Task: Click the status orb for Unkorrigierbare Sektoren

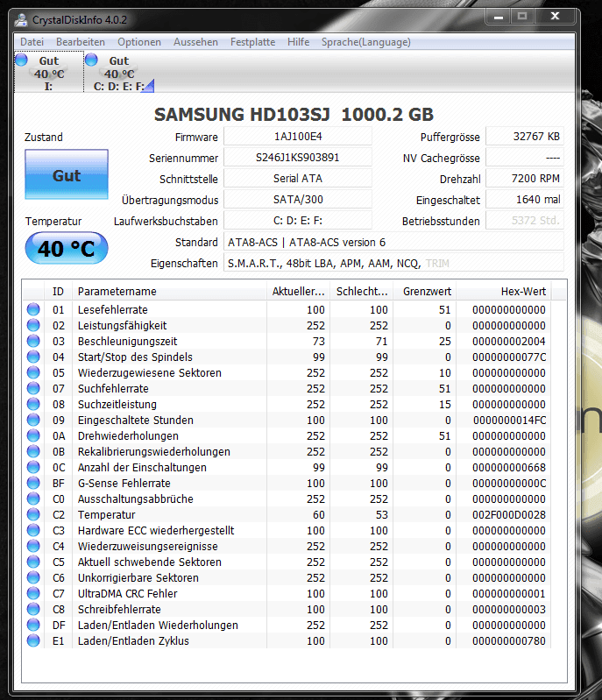Action: [x=33, y=577]
